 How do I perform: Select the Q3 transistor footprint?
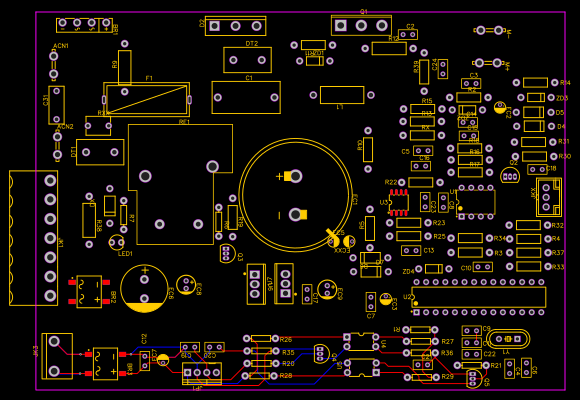227,253
